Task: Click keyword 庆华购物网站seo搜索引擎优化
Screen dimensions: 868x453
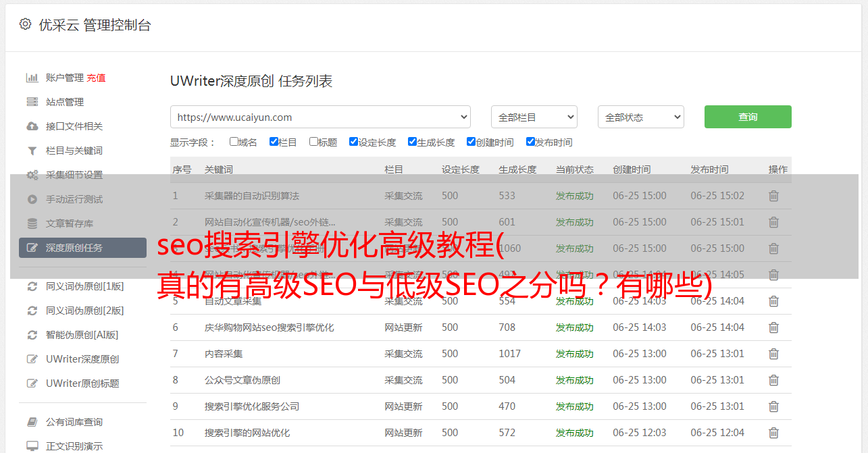Action: [270, 327]
